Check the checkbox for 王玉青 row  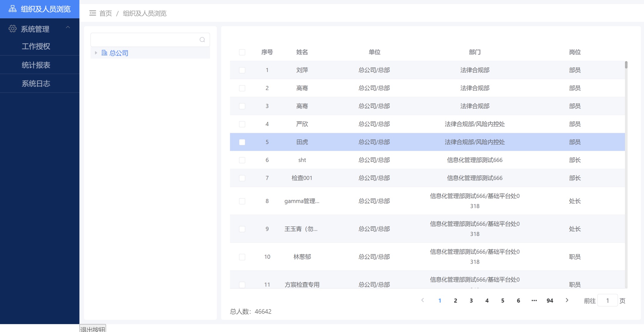click(x=242, y=229)
